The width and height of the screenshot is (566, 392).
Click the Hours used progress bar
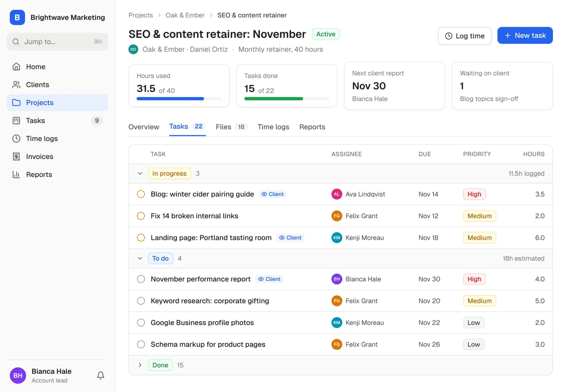coord(179,99)
